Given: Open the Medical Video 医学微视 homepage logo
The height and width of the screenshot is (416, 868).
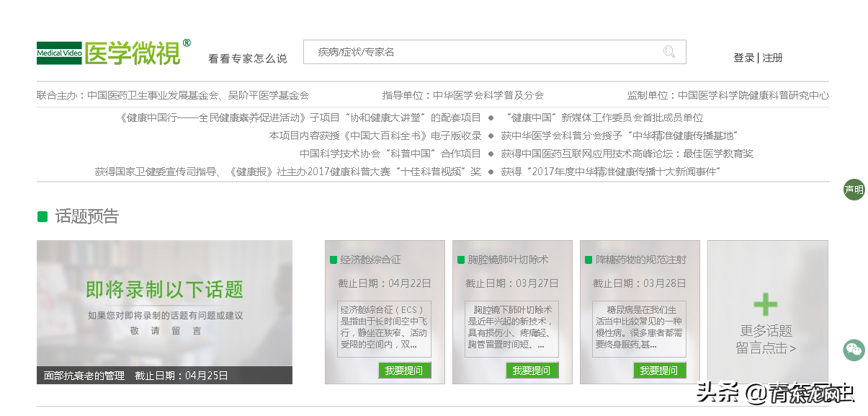Looking at the screenshot, I should (x=112, y=53).
